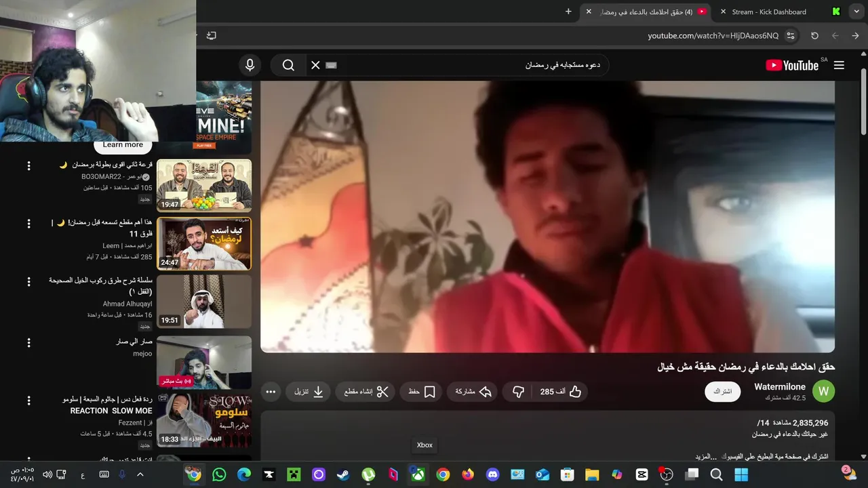Open the Watermilone channel name link
This screenshot has width=868, height=488.
coord(780,386)
